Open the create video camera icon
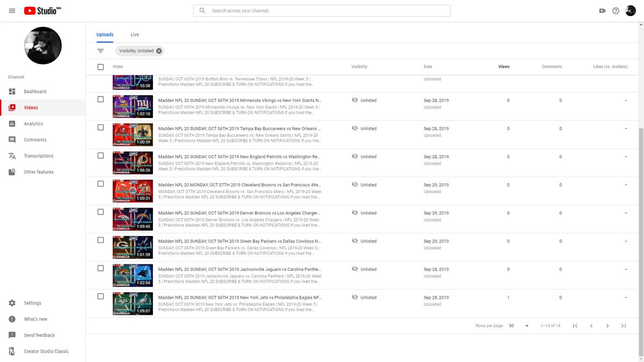The image size is (644, 362). pos(602,11)
